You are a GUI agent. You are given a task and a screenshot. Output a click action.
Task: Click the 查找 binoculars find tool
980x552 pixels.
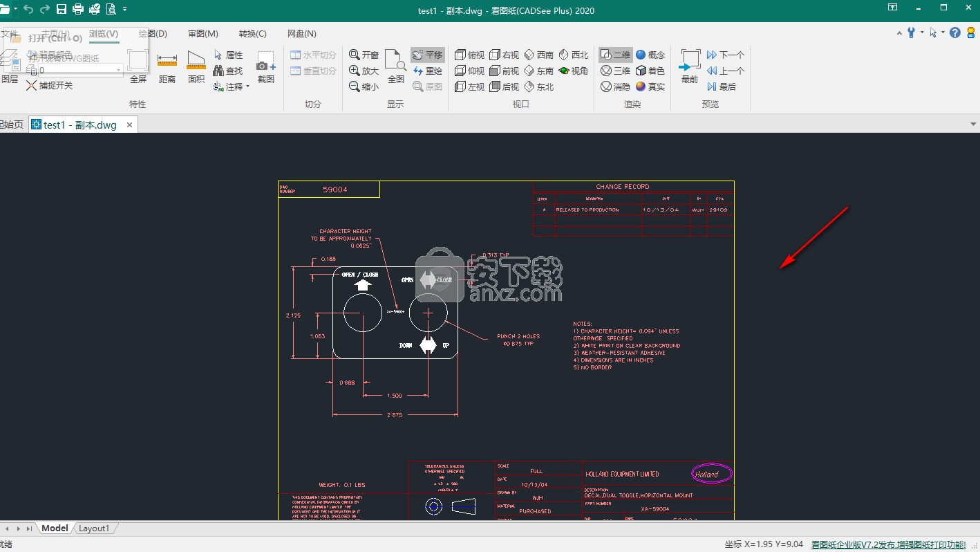pyautogui.click(x=228, y=71)
